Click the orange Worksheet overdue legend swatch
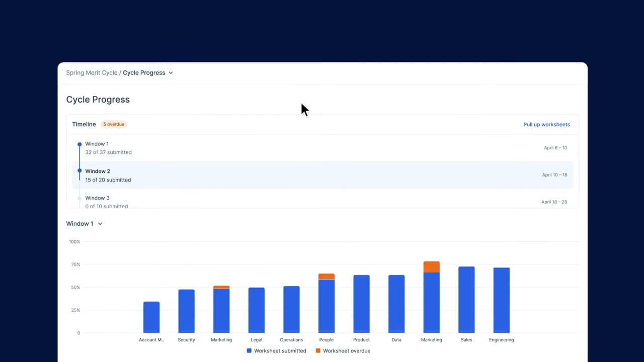This screenshot has height=362, width=644. coord(318,350)
